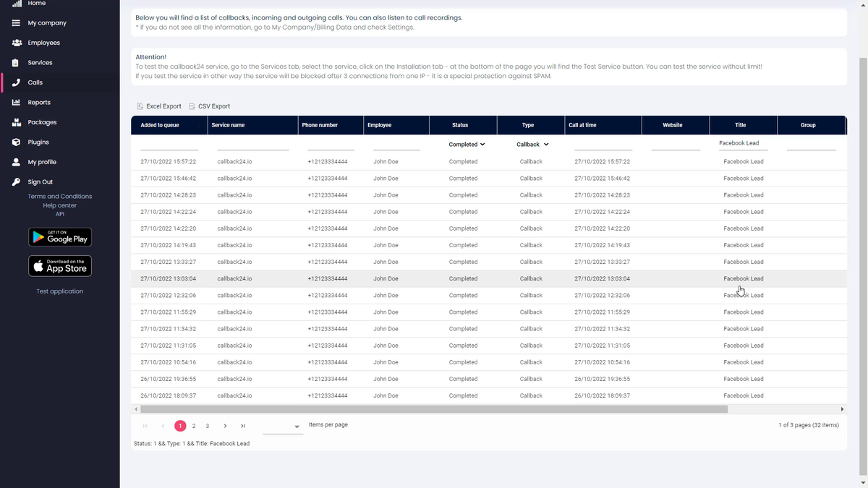This screenshot has height=488, width=868.
Task: Open Google Play store badge
Action: point(60,236)
